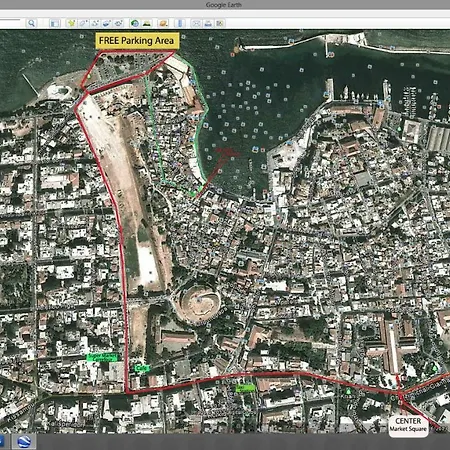Select the Add Placemark pushpin tool
Screen dimensions: 450x450
71,23
